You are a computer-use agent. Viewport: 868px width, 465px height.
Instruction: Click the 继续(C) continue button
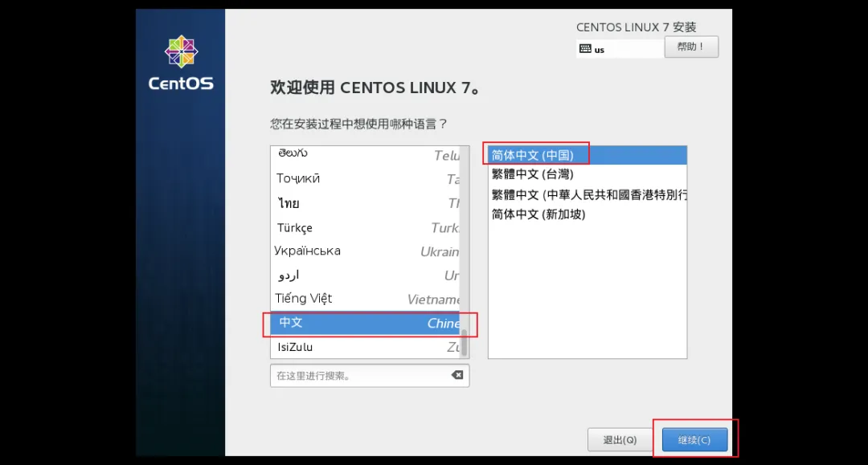pyautogui.click(x=694, y=440)
